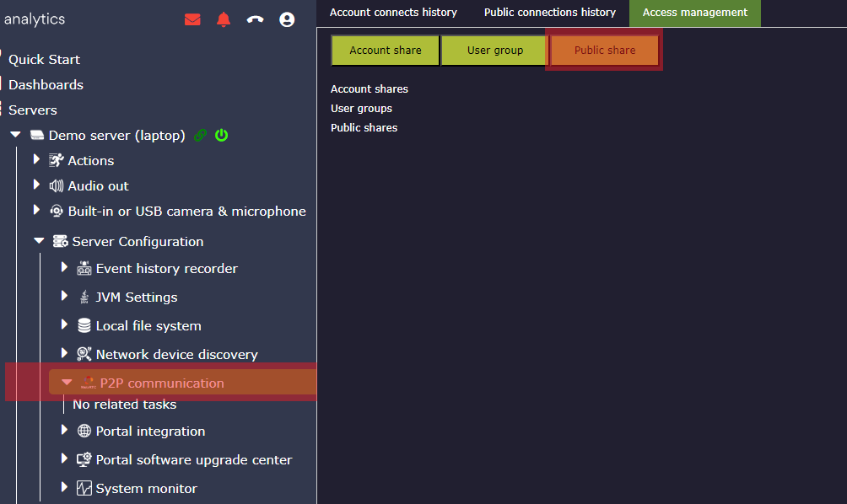Image resolution: width=847 pixels, height=504 pixels.
Task: Click the 'Public shares' heading
Action: [364, 127]
